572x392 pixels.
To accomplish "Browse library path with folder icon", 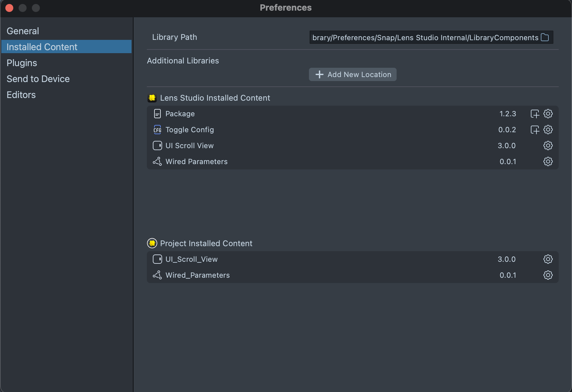I will [545, 37].
